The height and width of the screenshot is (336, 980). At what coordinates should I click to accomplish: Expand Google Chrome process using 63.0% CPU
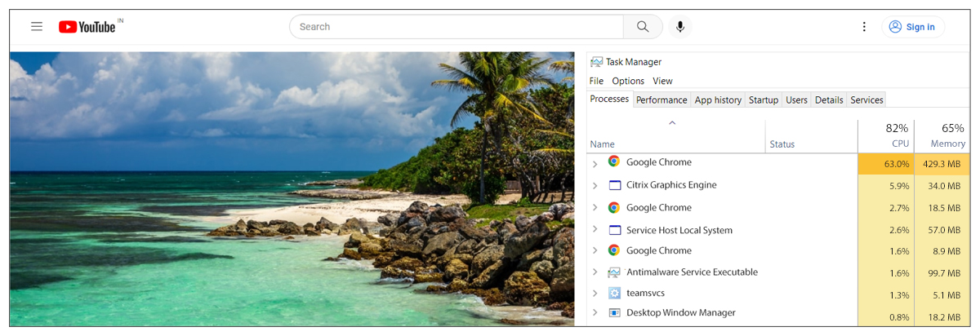pos(595,164)
